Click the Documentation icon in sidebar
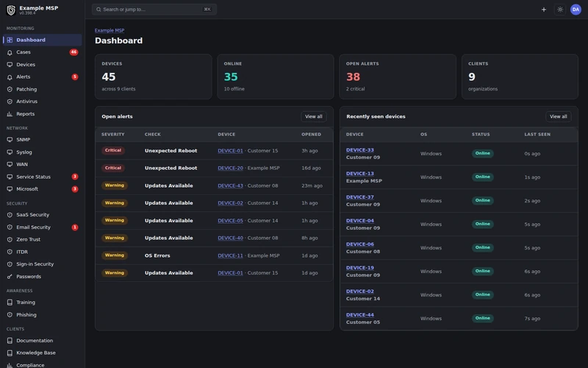This screenshot has height=368, width=588. pyautogui.click(x=10, y=341)
